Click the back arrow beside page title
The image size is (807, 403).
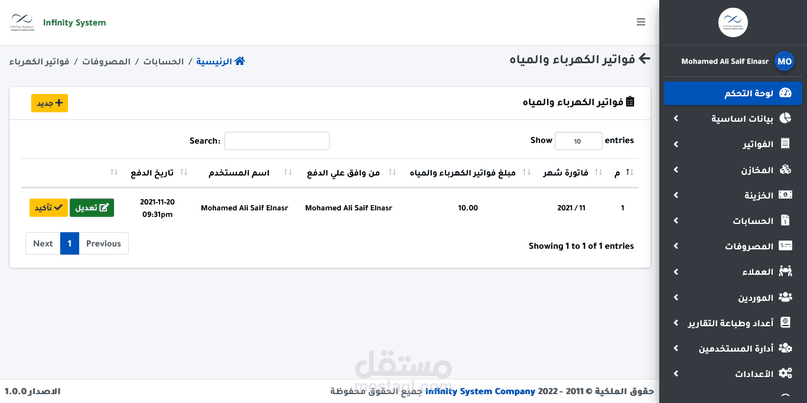(644, 60)
